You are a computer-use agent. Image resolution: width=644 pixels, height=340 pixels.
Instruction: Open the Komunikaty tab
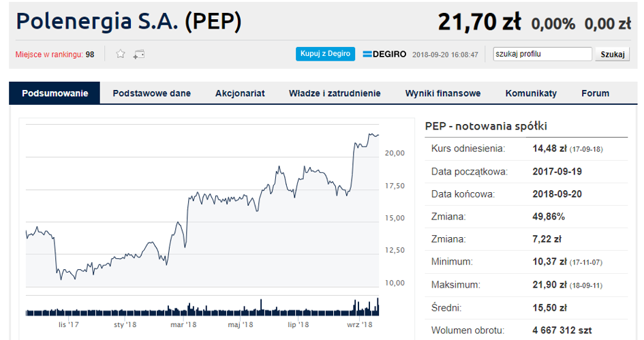pos(531,93)
